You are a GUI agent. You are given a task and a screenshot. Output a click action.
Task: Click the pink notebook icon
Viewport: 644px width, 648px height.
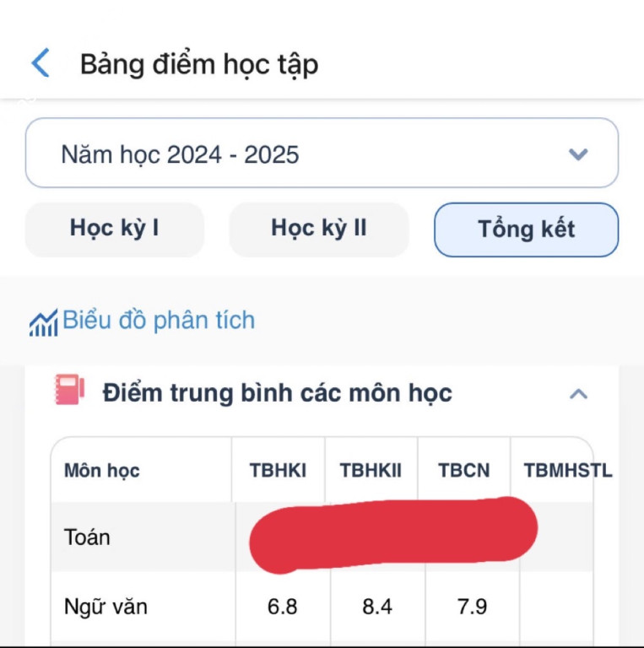69,390
